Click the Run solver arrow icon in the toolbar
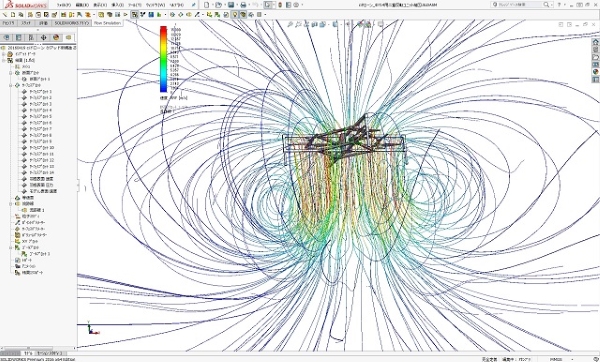The image size is (600, 362). pyautogui.click(x=125, y=15)
